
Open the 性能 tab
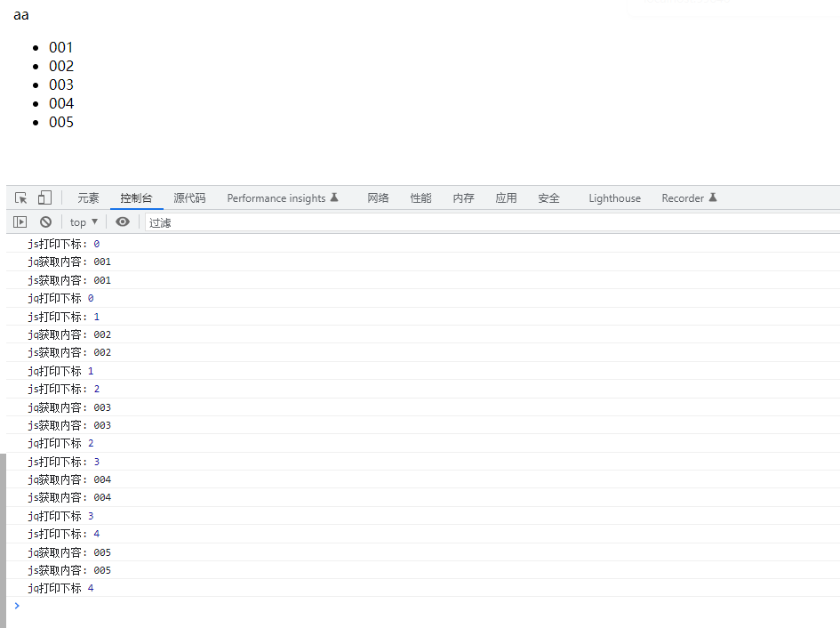420,198
